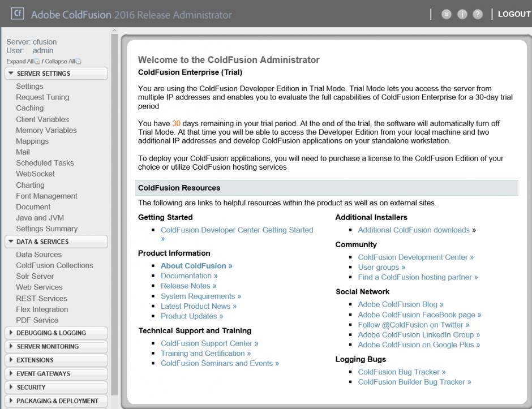Open Latest Product News link
This screenshot has width=532, height=409.
(x=199, y=306)
